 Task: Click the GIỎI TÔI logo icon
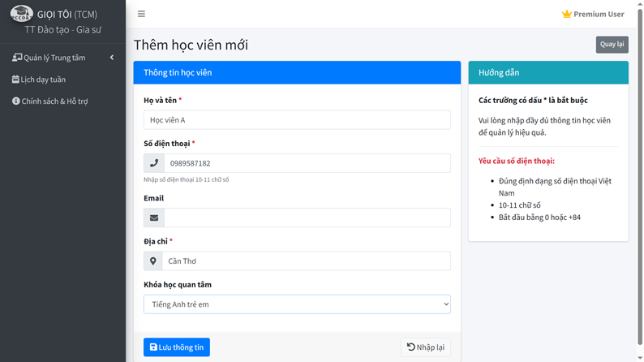pyautogui.click(x=21, y=14)
